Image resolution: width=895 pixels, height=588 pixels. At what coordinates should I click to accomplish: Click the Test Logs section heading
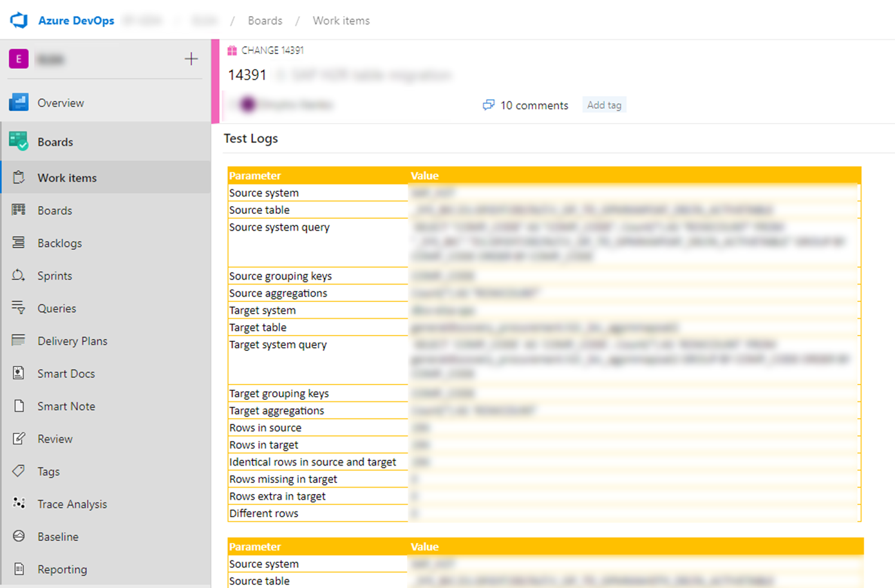[251, 138]
